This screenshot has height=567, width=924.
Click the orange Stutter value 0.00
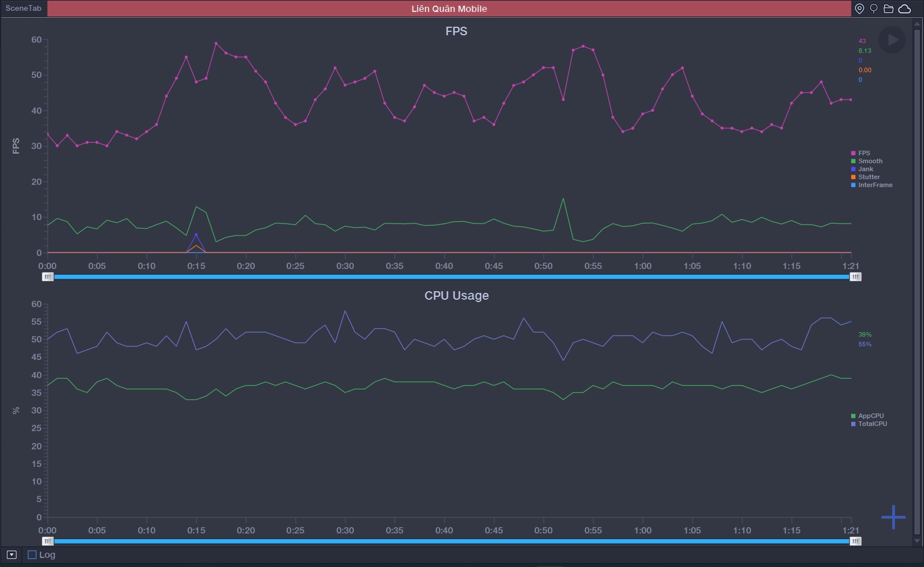pyautogui.click(x=865, y=70)
